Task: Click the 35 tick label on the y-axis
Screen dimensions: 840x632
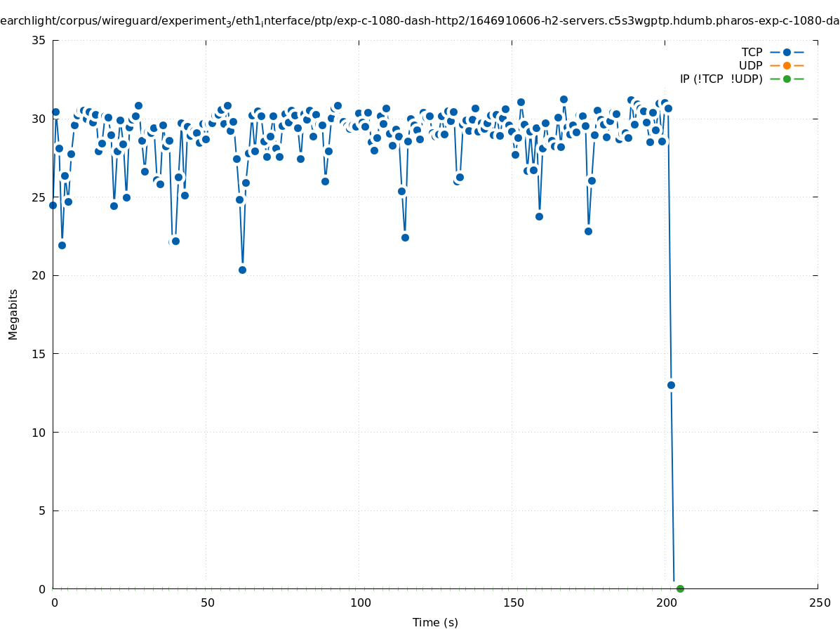Action: 39,40
